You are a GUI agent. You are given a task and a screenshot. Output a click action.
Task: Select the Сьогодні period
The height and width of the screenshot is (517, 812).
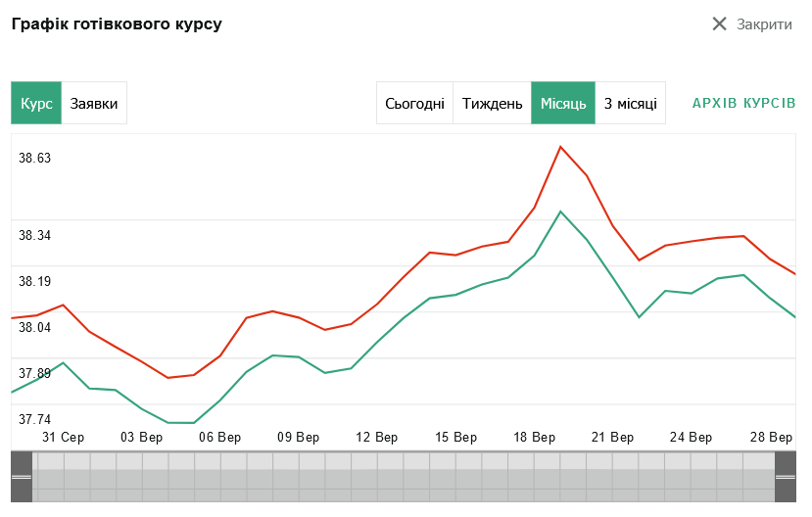click(414, 103)
